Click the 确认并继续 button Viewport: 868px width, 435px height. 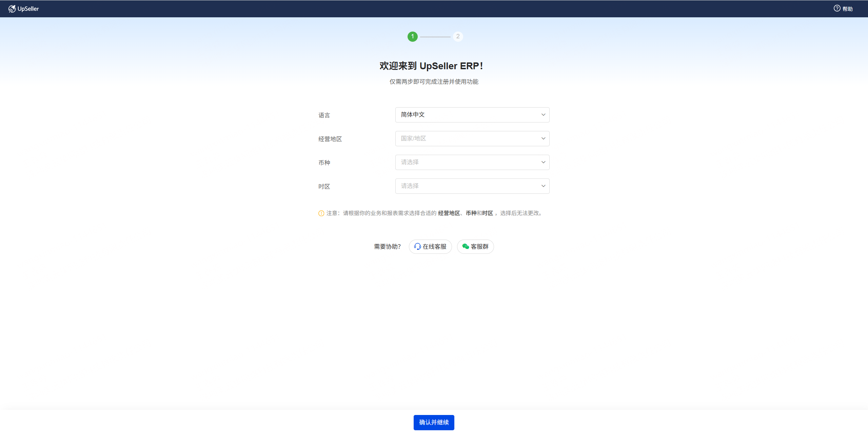[434, 422]
